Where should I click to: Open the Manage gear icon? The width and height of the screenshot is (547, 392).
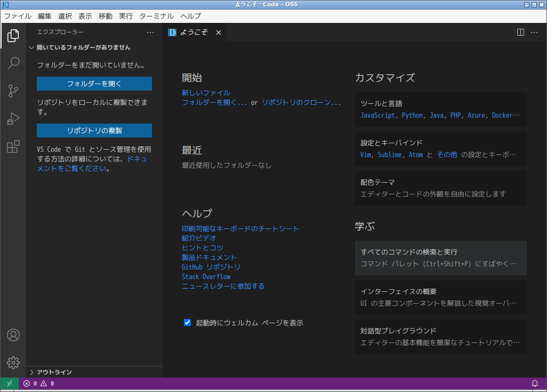[13, 363]
